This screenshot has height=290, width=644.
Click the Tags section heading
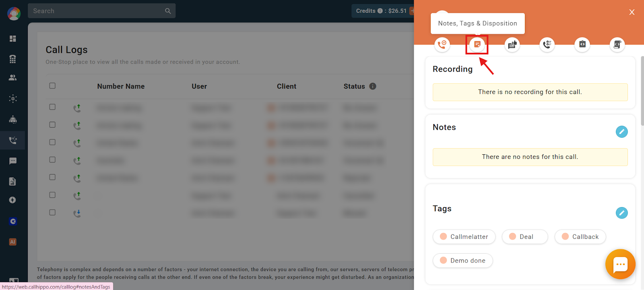(x=442, y=209)
